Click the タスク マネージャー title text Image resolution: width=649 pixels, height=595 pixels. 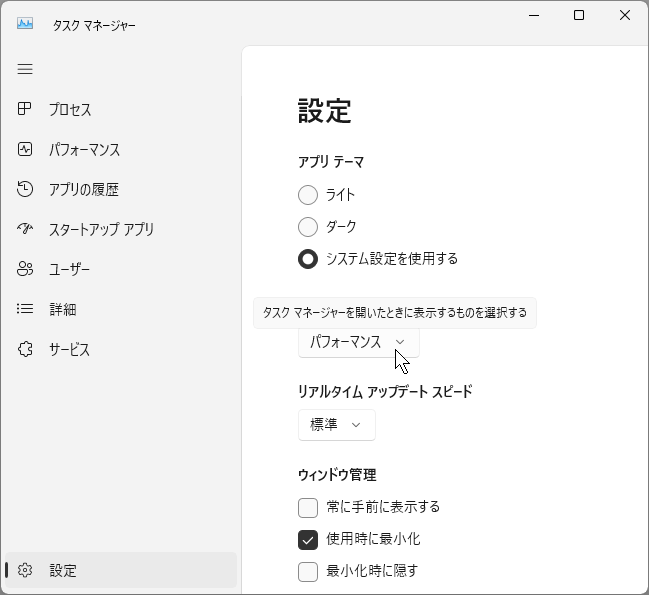point(94,25)
